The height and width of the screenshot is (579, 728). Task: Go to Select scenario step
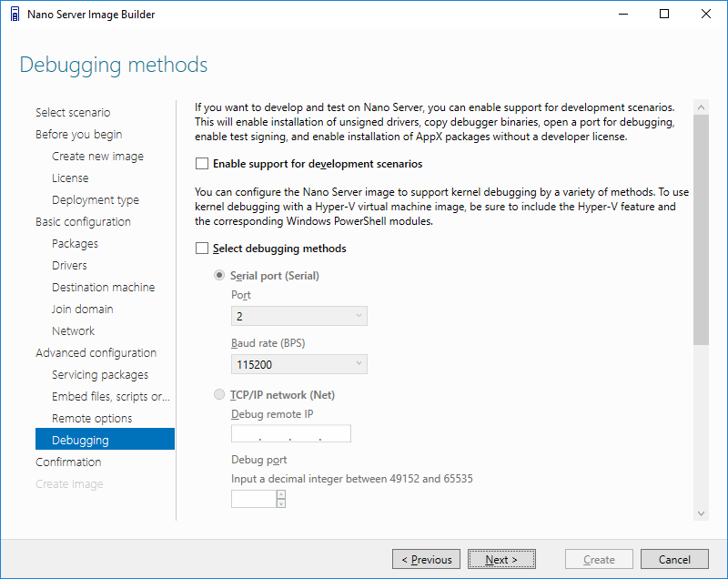[73, 112]
